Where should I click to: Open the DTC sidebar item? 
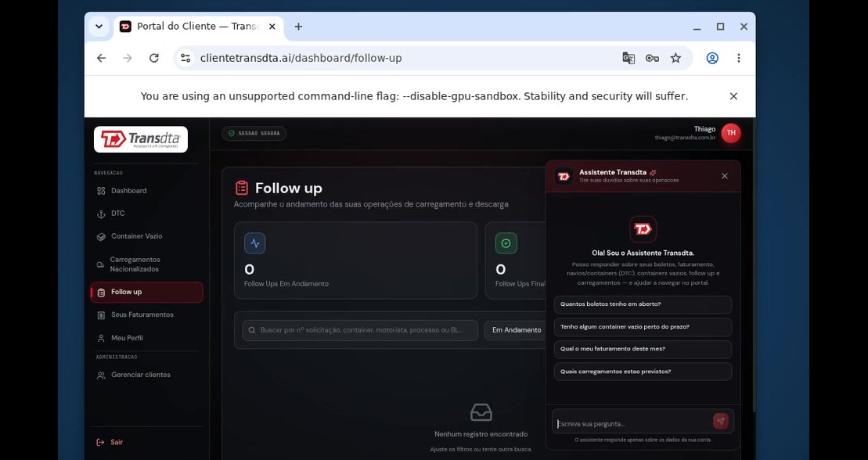(x=146, y=213)
